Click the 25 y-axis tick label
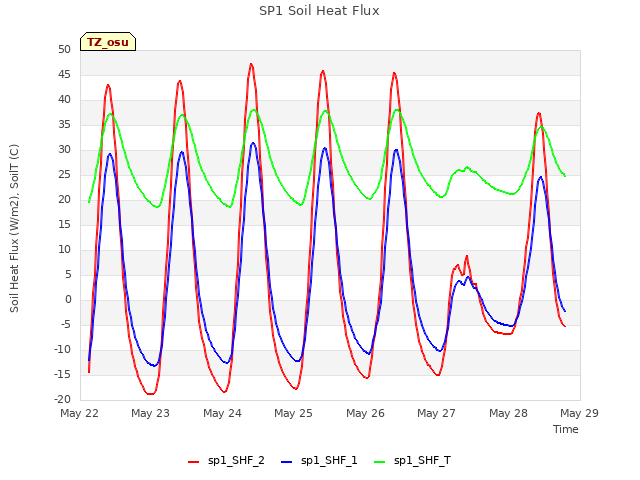 point(64,175)
